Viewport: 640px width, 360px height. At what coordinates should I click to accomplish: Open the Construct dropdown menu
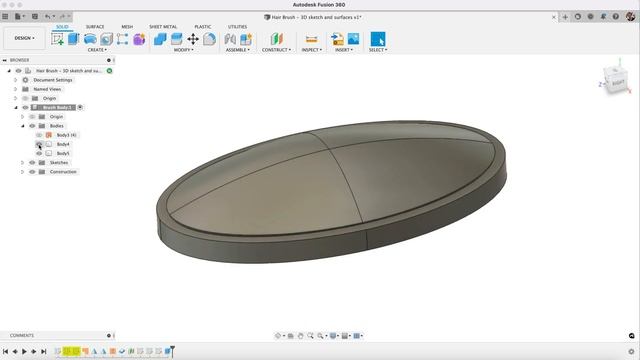click(276, 50)
